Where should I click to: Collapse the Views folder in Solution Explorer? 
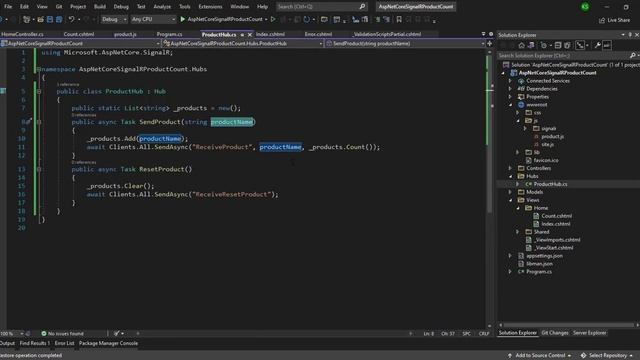pos(510,200)
